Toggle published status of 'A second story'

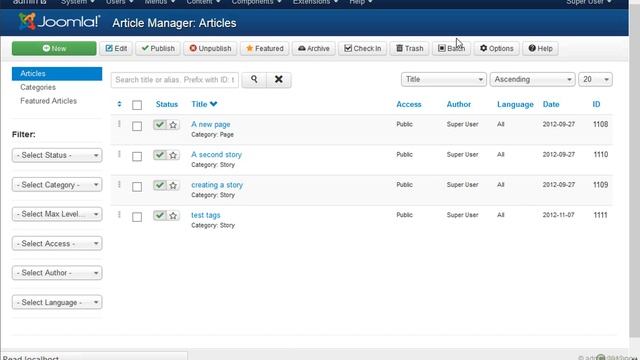pos(160,155)
